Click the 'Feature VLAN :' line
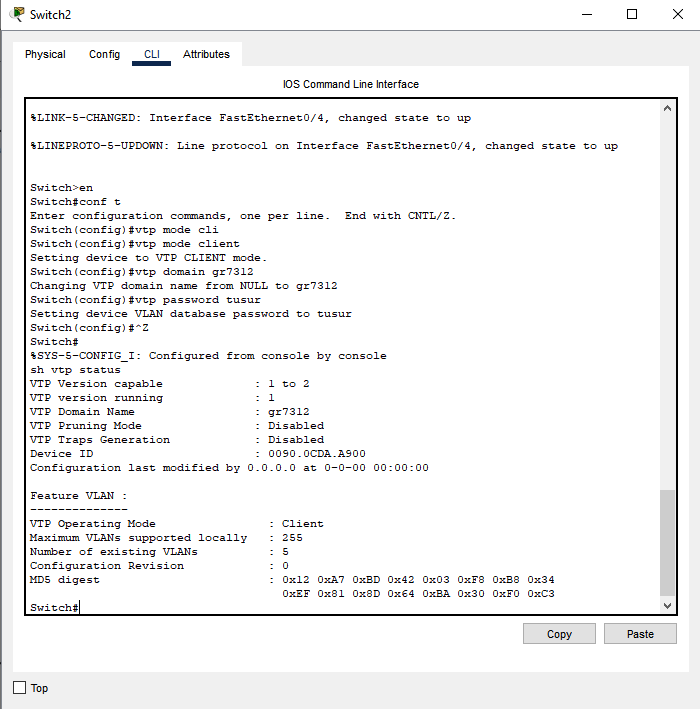 79,496
